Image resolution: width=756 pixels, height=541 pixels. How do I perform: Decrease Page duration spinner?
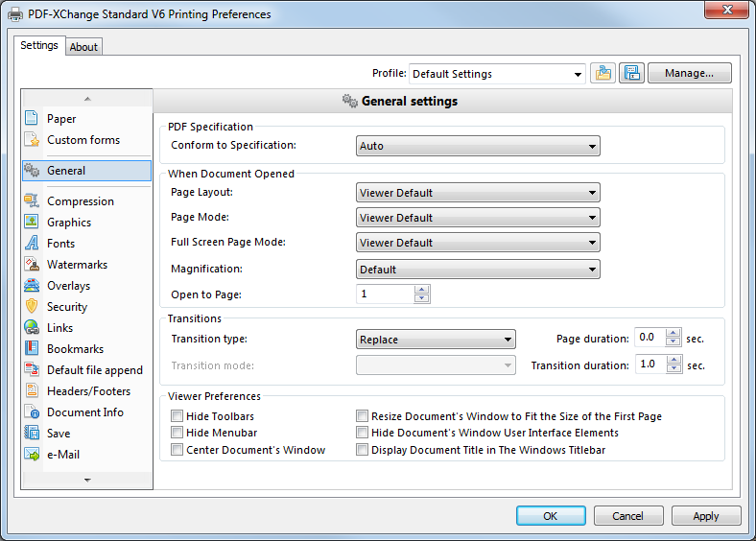673,341
